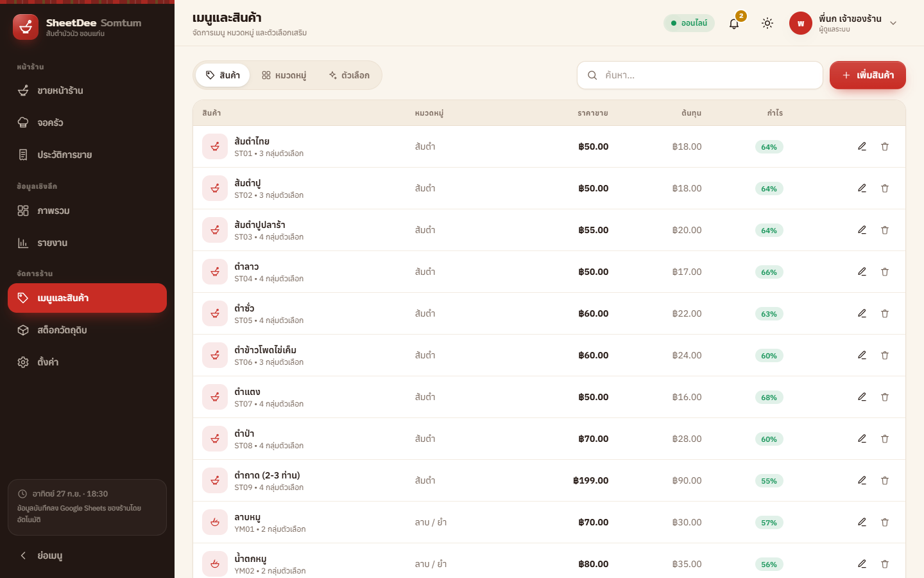The image size is (924, 578).
Task: Edit the ตำลาว product
Action: click(x=862, y=272)
